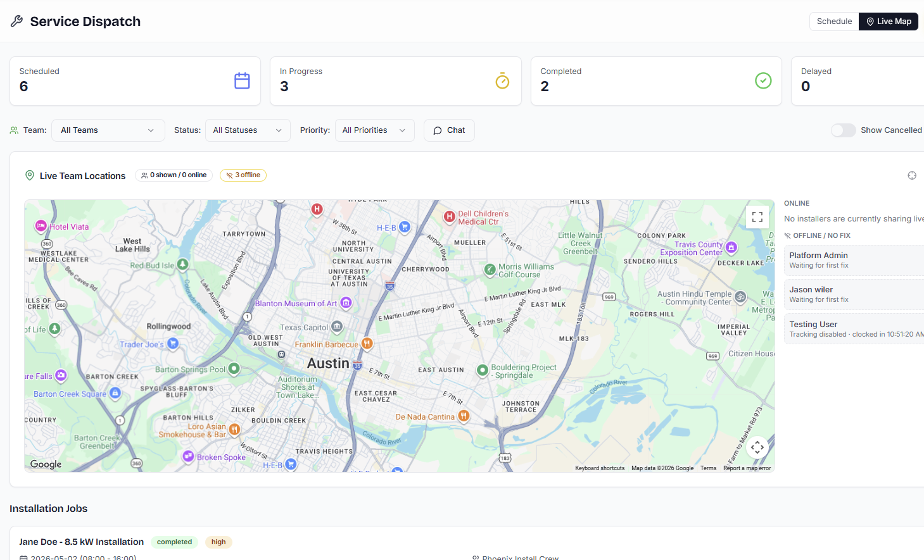Click the Installation Jobs heading
Image resolution: width=924 pixels, height=560 pixels.
point(48,509)
